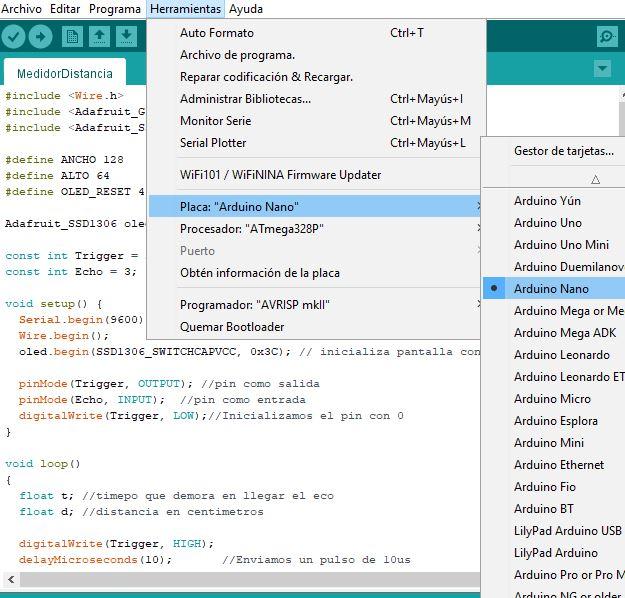Open Administrar Bibliotecas
Image resolution: width=625 pixels, height=598 pixels.
click(x=314, y=98)
